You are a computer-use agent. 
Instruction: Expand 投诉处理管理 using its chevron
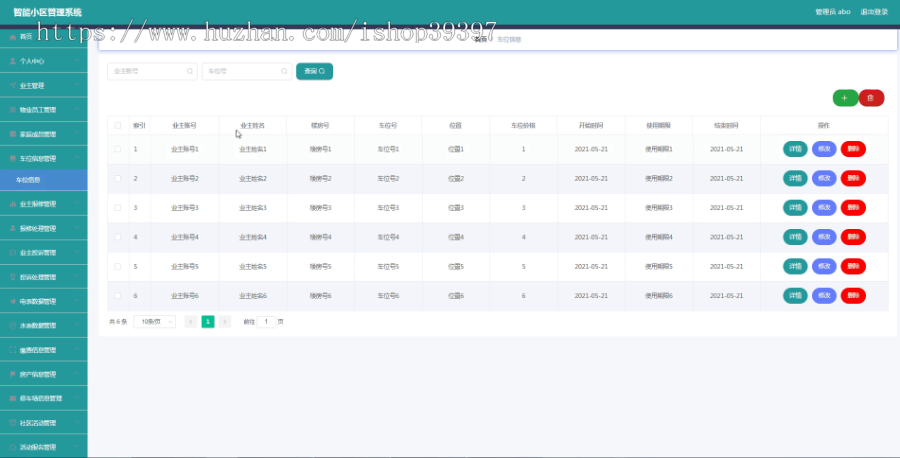click(77, 277)
